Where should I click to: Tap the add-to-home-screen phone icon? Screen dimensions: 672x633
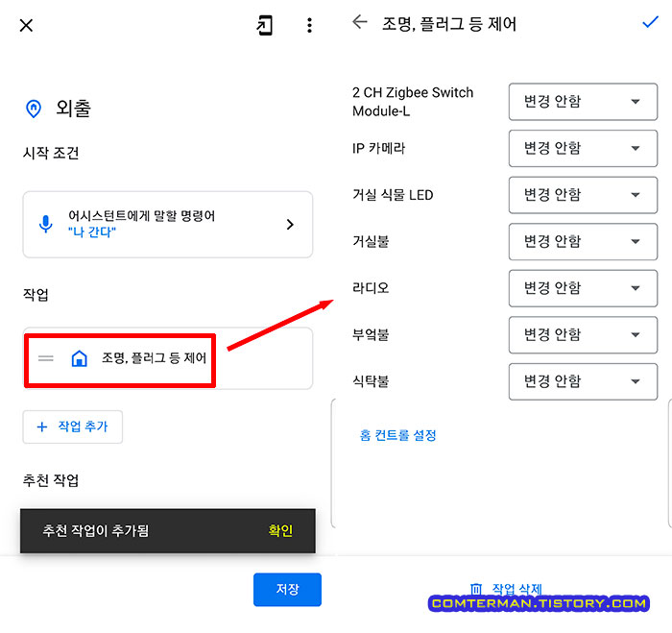click(264, 25)
